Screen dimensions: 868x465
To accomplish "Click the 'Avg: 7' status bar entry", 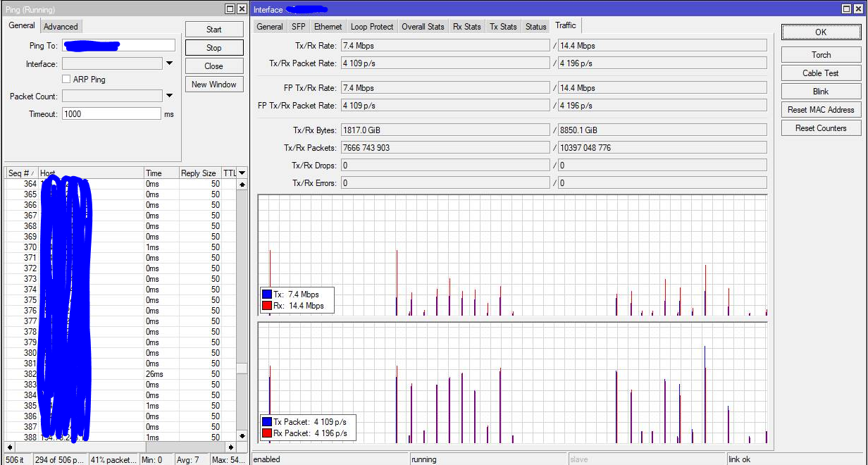I will point(191,459).
